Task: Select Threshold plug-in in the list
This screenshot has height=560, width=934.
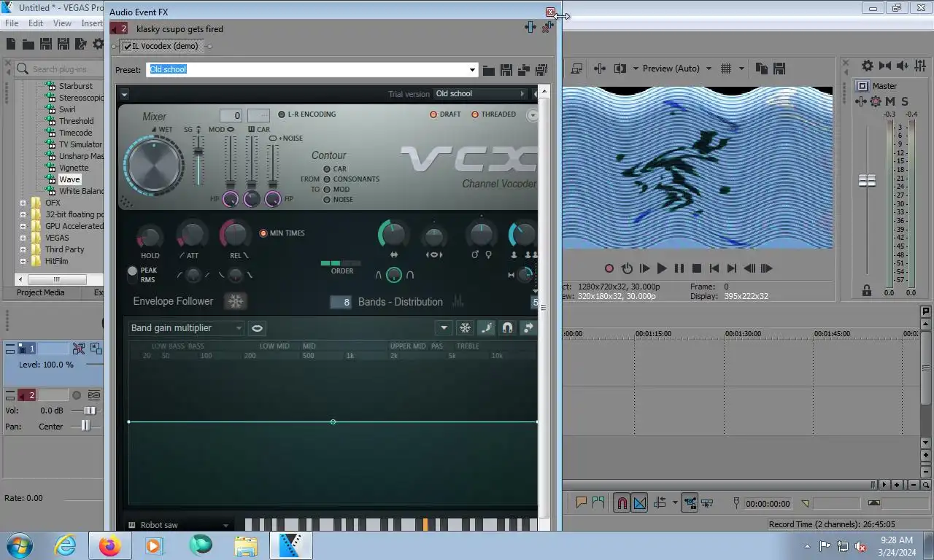Action: (x=77, y=121)
